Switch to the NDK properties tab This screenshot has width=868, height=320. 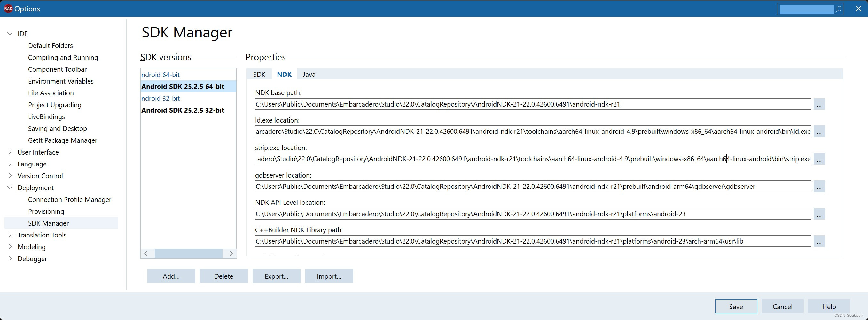tap(284, 74)
